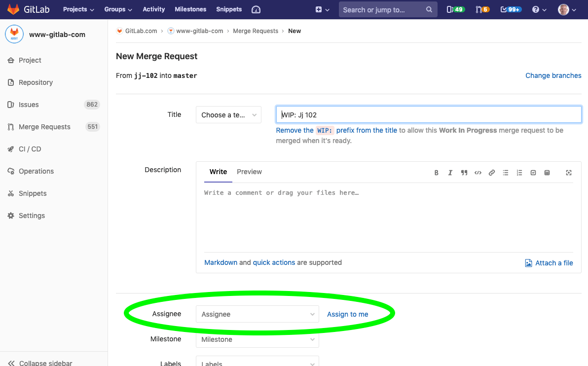
Task: Open the help question mark menu
Action: (539, 9)
